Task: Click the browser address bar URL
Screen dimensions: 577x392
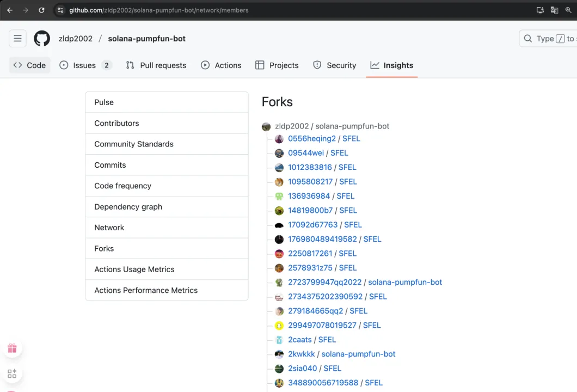Action: pos(159,10)
